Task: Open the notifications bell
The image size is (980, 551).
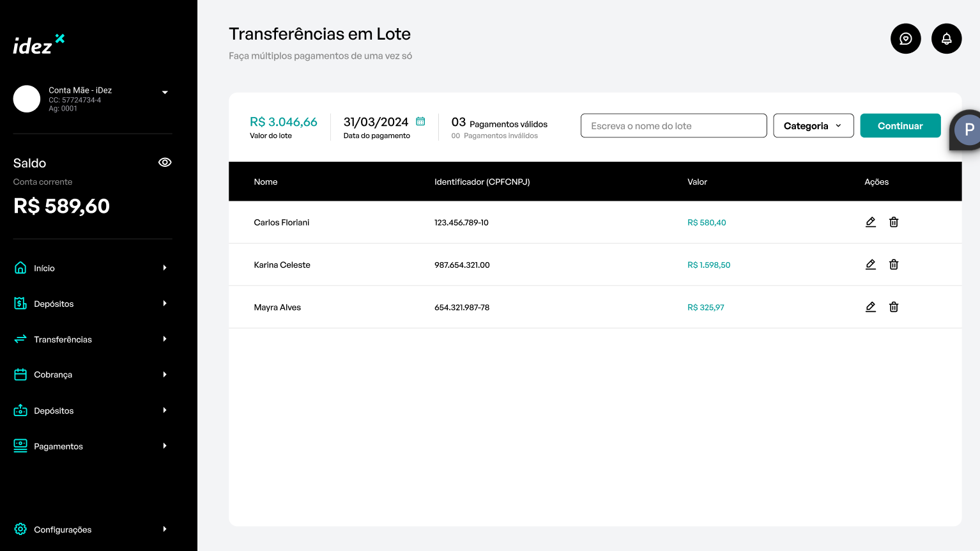Action: [x=946, y=39]
